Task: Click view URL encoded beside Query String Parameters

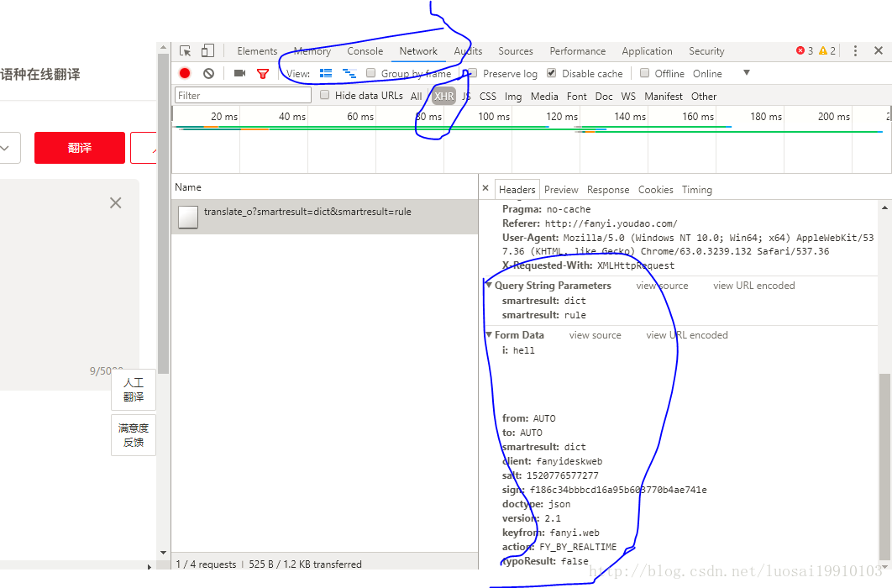Action: 753,286
